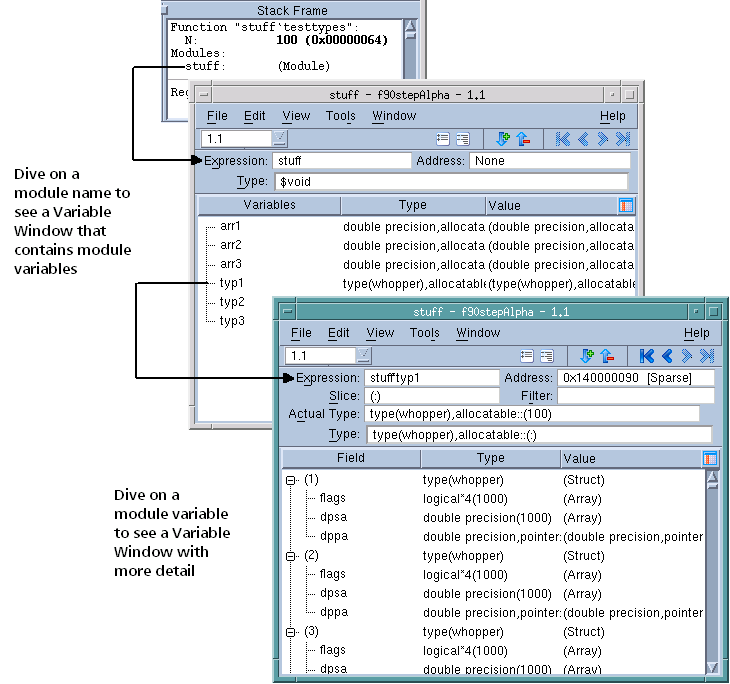Open column chooser icon in back stuff window
Viewport: 730px width, 684px height.
coord(626,205)
